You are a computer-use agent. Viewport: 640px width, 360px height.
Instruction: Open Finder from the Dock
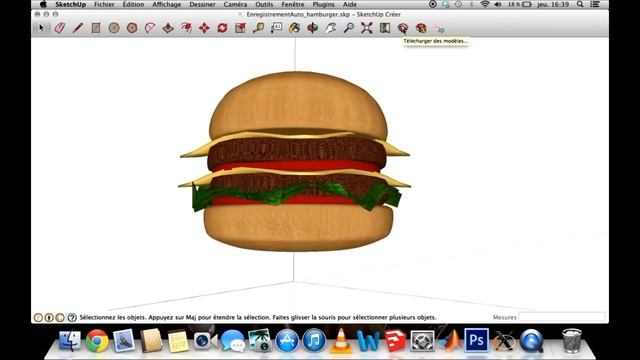(70, 340)
